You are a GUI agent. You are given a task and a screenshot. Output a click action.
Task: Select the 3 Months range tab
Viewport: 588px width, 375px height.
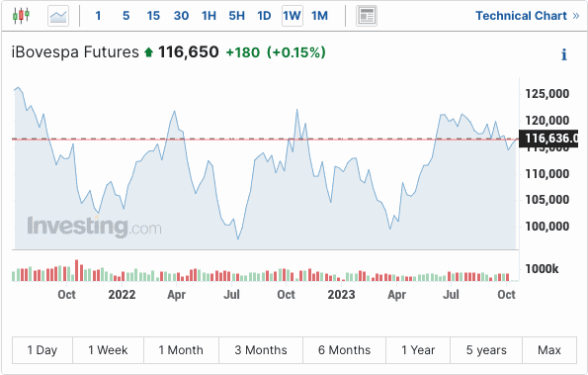(x=261, y=350)
